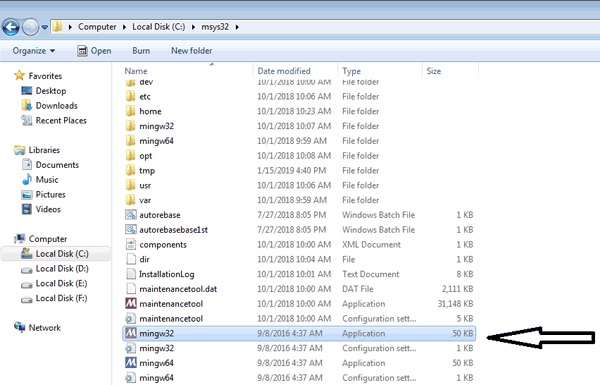Expand the arrow after Computer in breadcrumb
This screenshot has height=385, width=600.
coord(124,27)
